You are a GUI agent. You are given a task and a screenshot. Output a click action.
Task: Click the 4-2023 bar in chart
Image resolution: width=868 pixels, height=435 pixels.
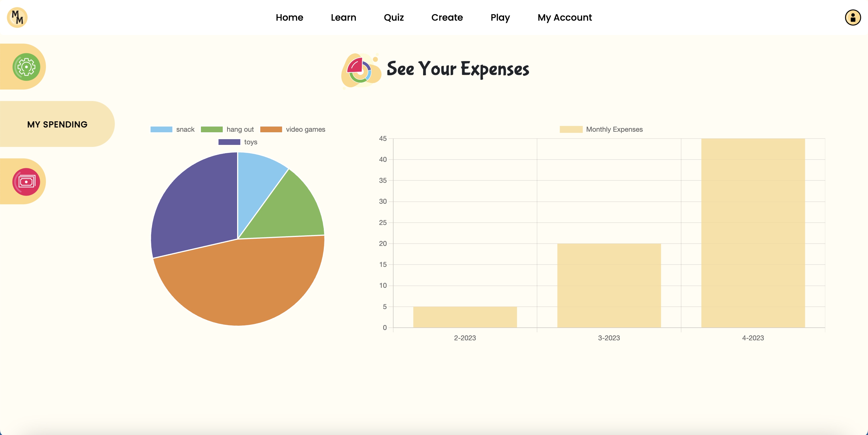click(753, 232)
